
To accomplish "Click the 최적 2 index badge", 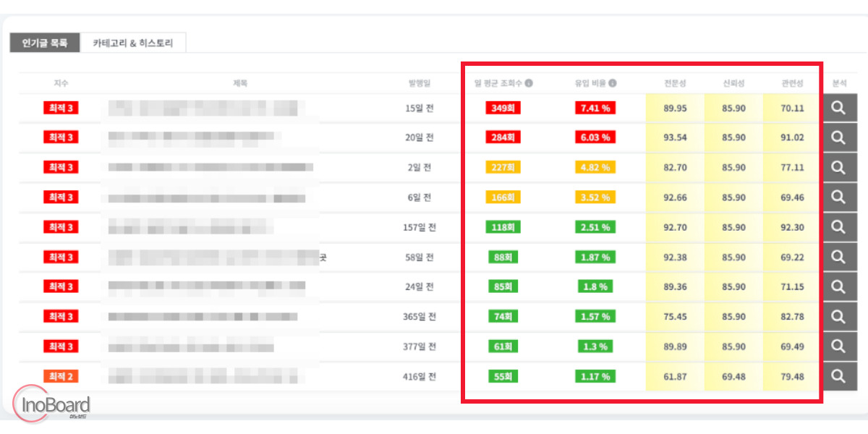I will (61, 376).
